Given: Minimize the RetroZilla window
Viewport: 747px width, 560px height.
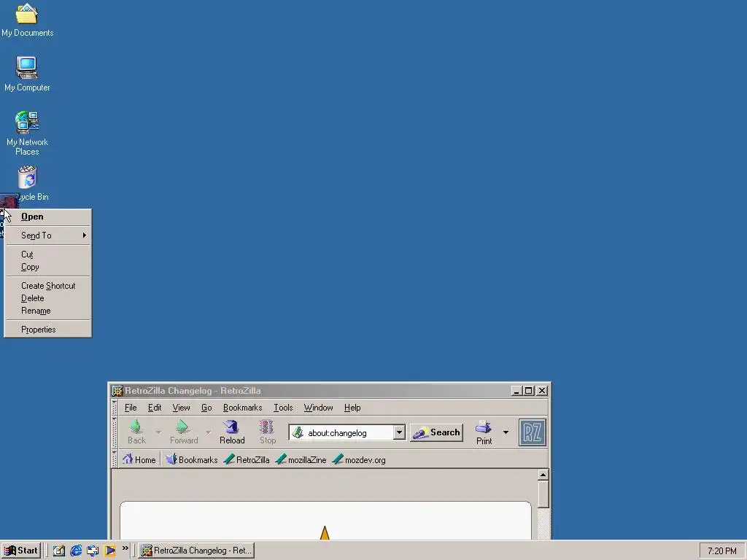Looking at the screenshot, I should [x=516, y=391].
